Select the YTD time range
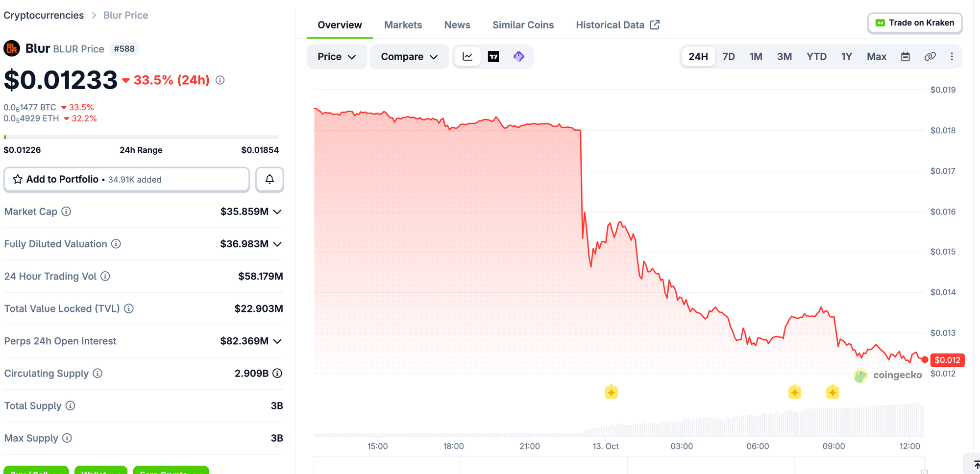The height and width of the screenshot is (474, 980). click(816, 57)
